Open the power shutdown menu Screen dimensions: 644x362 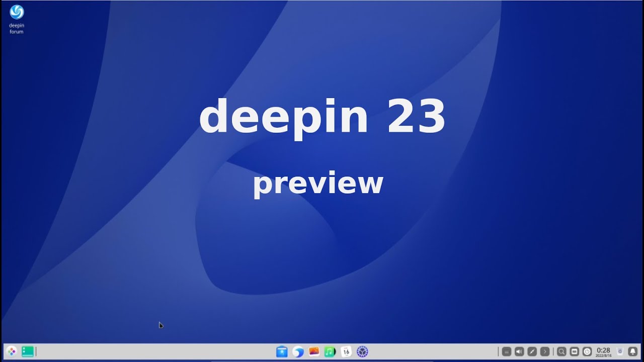(587, 351)
